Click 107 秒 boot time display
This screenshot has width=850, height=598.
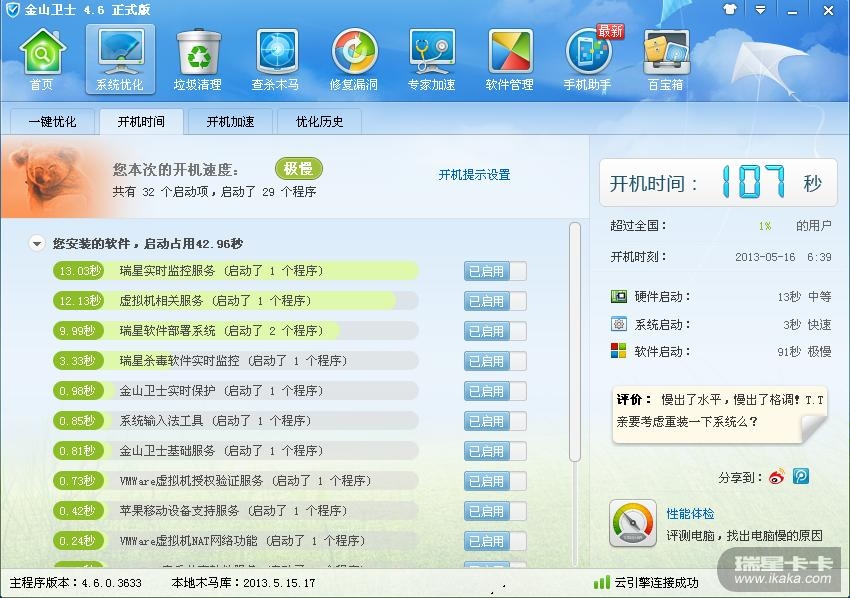718,183
